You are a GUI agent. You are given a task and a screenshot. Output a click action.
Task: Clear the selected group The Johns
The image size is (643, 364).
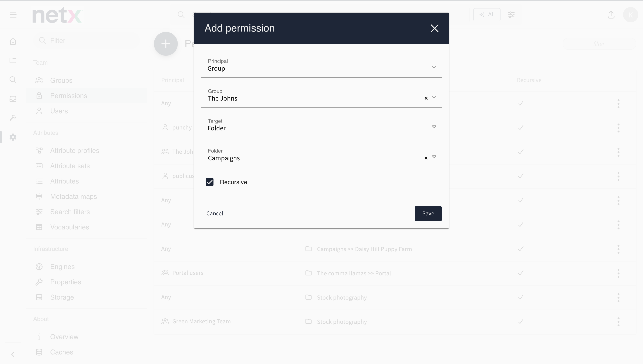(426, 98)
